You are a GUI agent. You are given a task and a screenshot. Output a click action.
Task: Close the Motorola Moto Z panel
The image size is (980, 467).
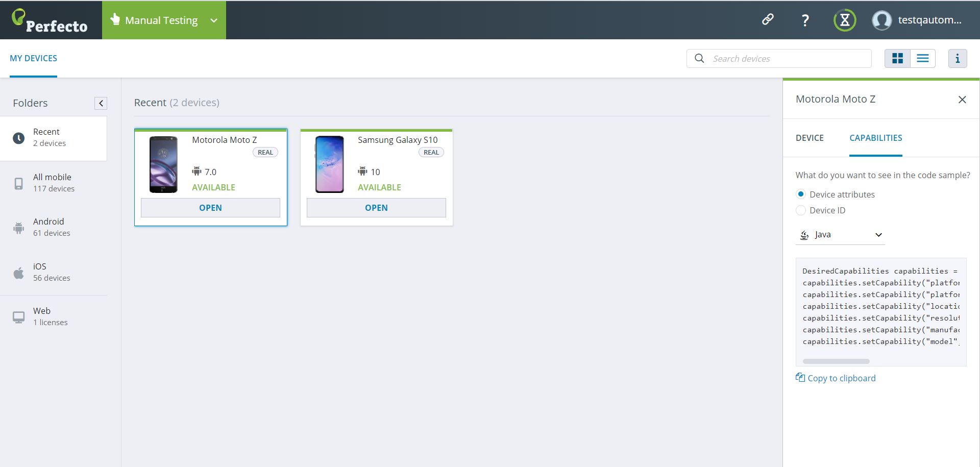click(x=962, y=100)
